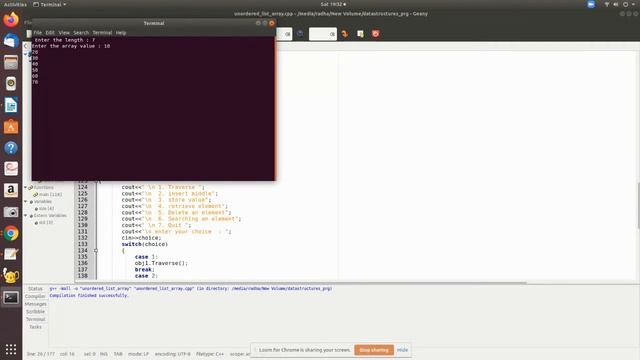Screen dimensions: 640x360
Task: Click the 'obj1.Traverse();' code line
Action: (161, 263)
